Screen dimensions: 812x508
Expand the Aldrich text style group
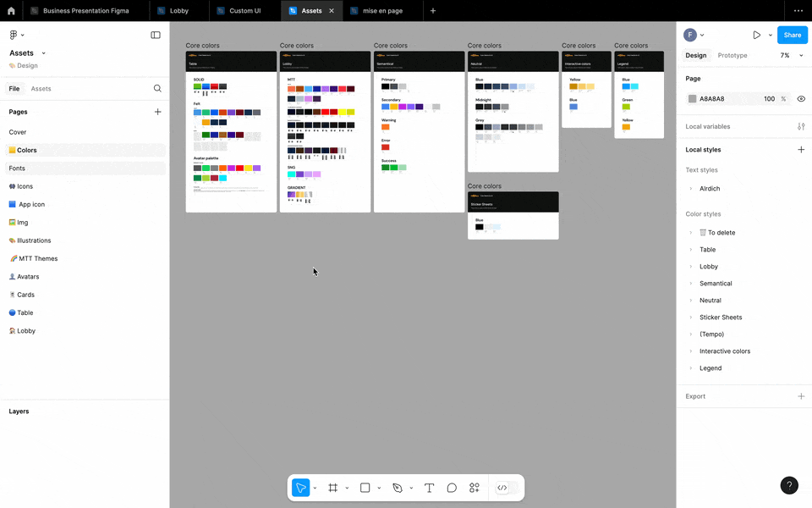691,189
